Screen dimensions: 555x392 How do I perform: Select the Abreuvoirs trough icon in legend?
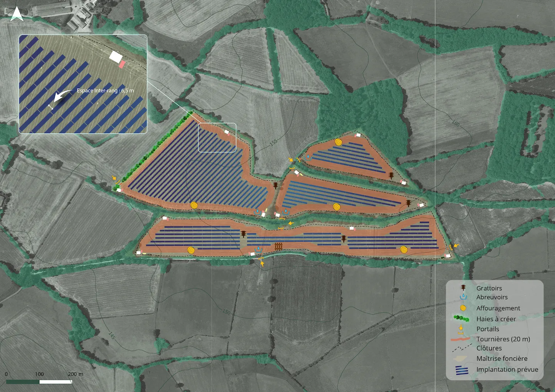(x=463, y=297)
